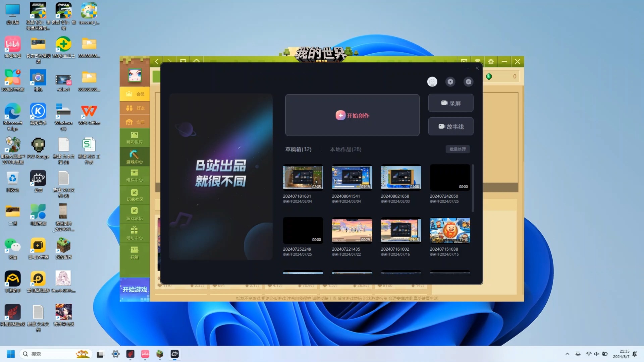The image size is (644, 362).
Task: Select the 草稿箱(32) tab
Action: (x=298, y=149)
